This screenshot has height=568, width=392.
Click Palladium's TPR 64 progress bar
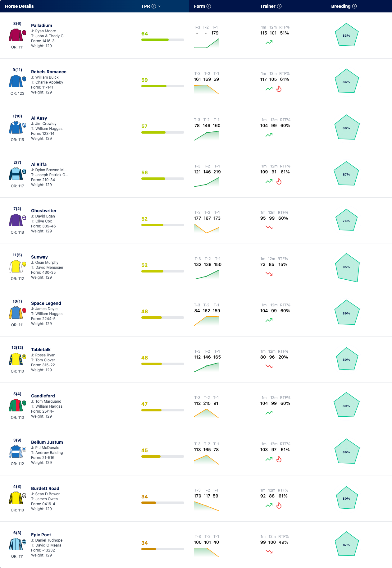coord(163,40)
